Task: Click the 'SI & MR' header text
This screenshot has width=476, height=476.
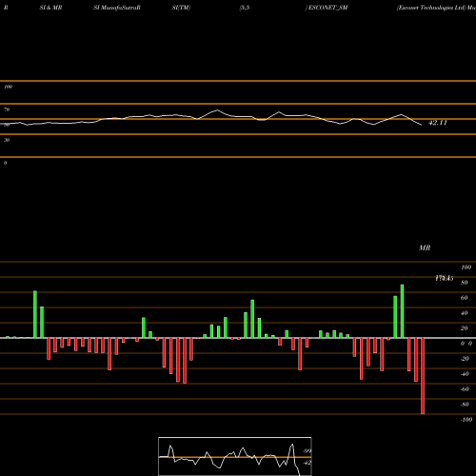Action: coord(50,8)
